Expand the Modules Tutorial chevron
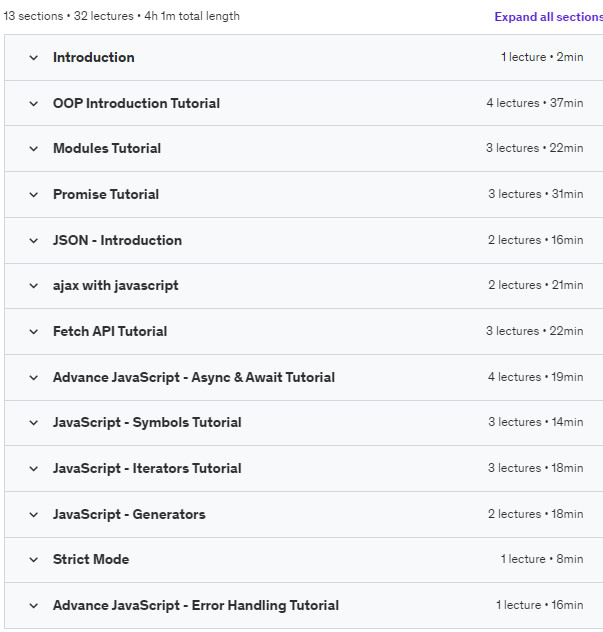The image size is (603, 632). coord(34,149)
